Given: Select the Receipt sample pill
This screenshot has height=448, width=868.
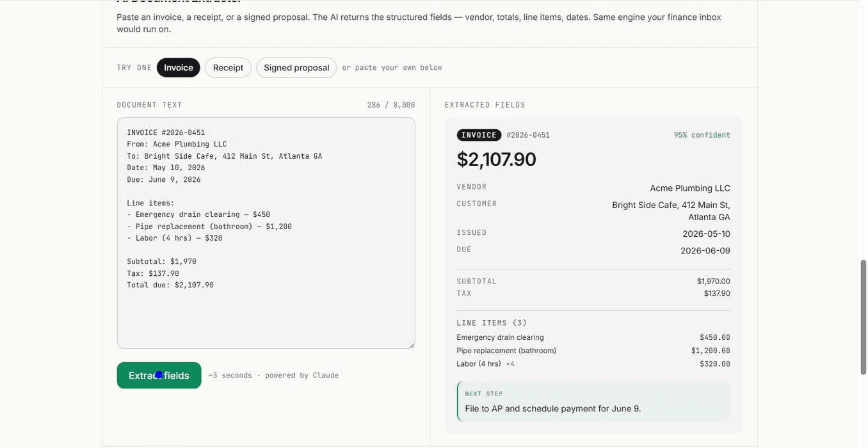Looking at the screenshot, I should 228,68.
